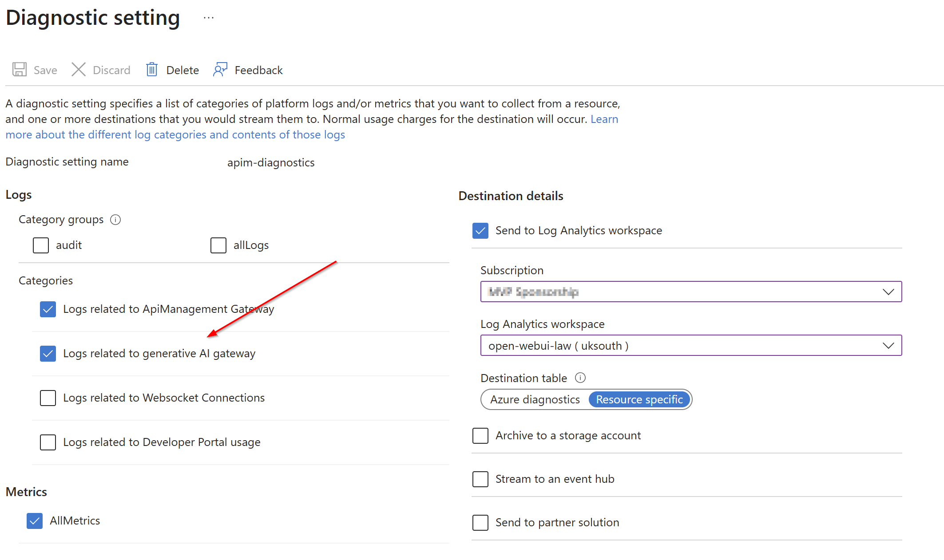Image resolution: width=944 pixels, height=560 pixels.
Task: Enable the allLogs category group
Action: pyautogui.click(x=218, y=245)
